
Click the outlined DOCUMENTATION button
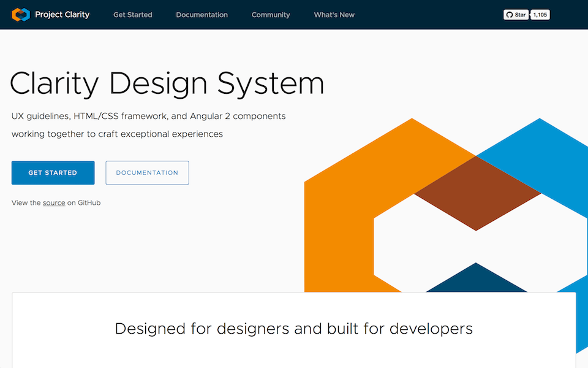tap(148, 173)
